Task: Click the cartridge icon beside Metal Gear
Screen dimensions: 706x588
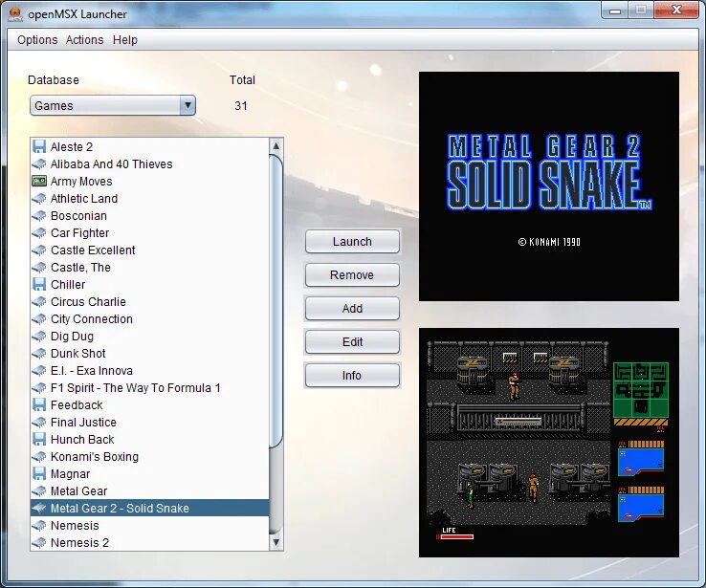Action: [x=39, y=490]
